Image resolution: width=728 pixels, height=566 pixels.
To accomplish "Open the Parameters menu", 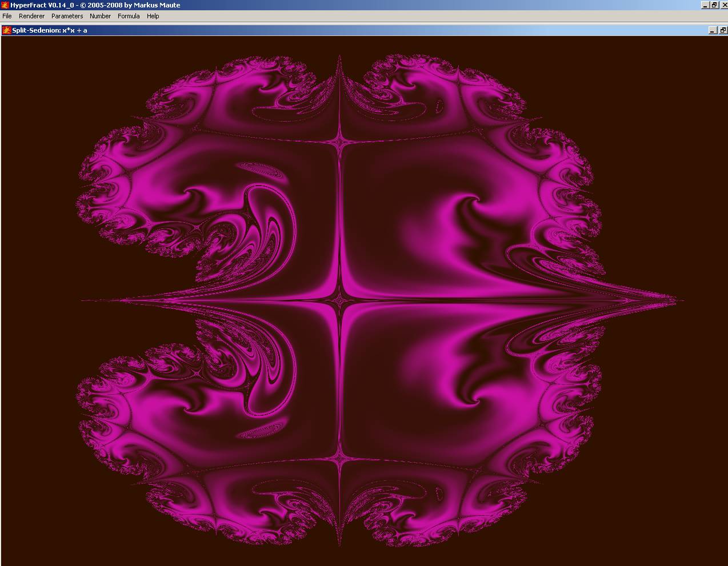I will (x=67, y=16).
